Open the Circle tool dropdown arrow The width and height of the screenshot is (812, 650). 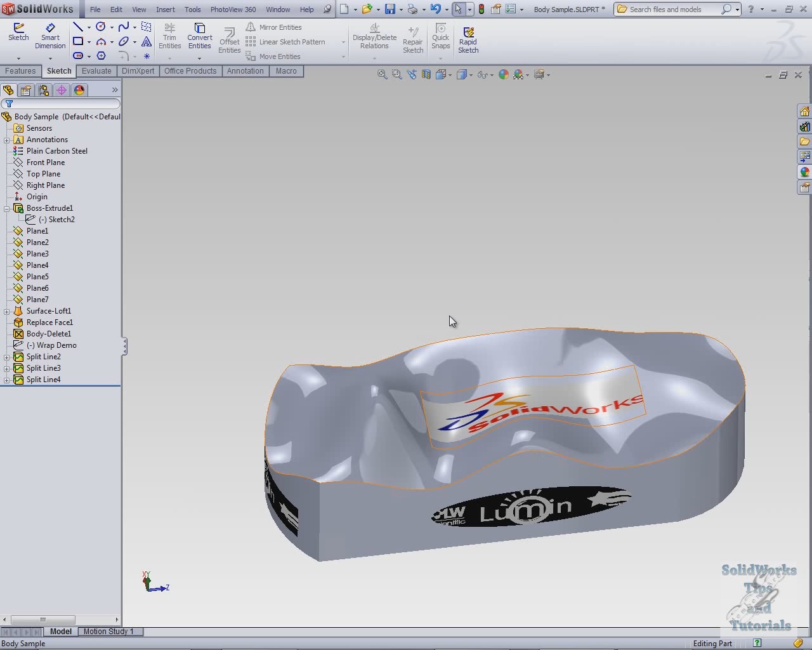point(112,27)
